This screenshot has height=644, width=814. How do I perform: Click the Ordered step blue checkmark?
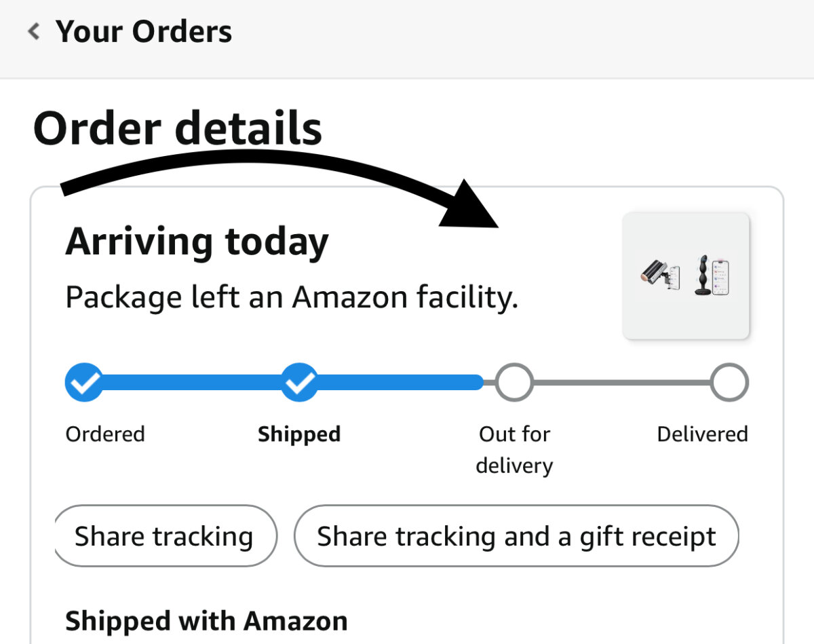coord(84,383)
